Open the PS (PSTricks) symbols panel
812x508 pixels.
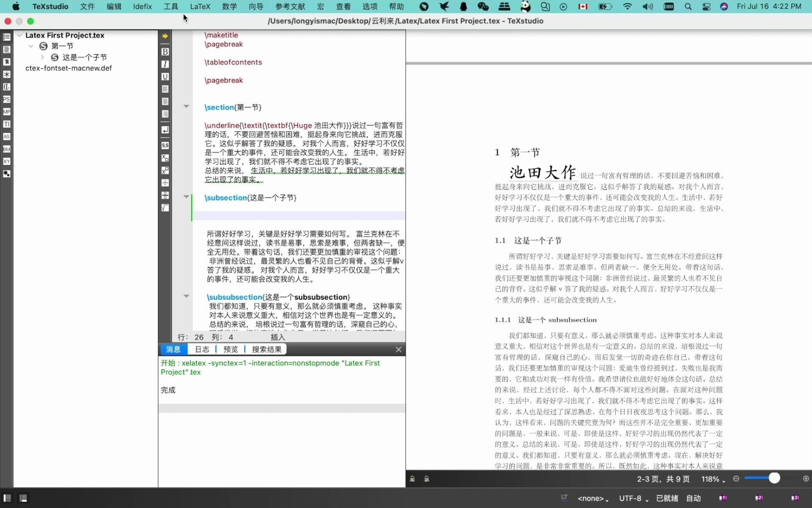tap(6, 99)
